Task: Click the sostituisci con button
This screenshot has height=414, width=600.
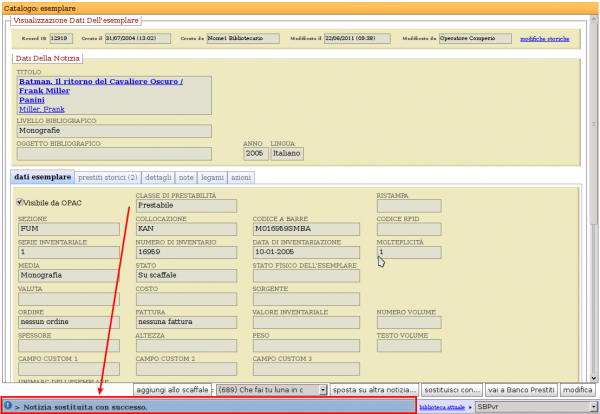Action: [452, 389]
